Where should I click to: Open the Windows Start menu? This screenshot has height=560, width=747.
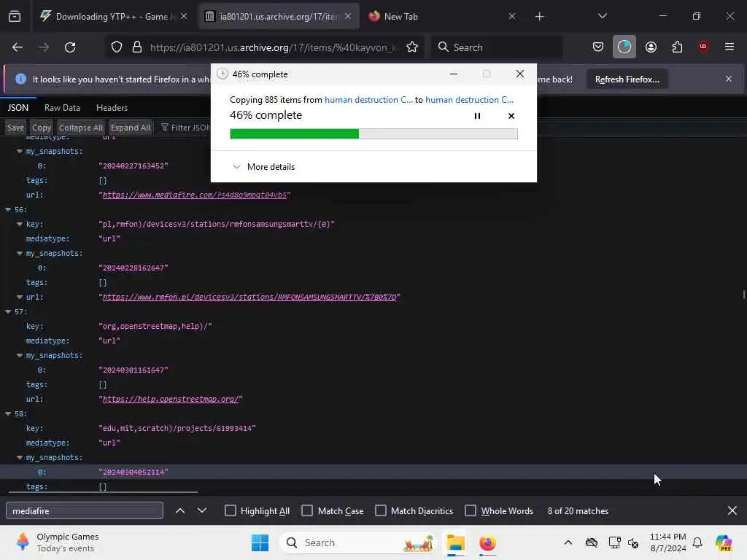point(260,542)
